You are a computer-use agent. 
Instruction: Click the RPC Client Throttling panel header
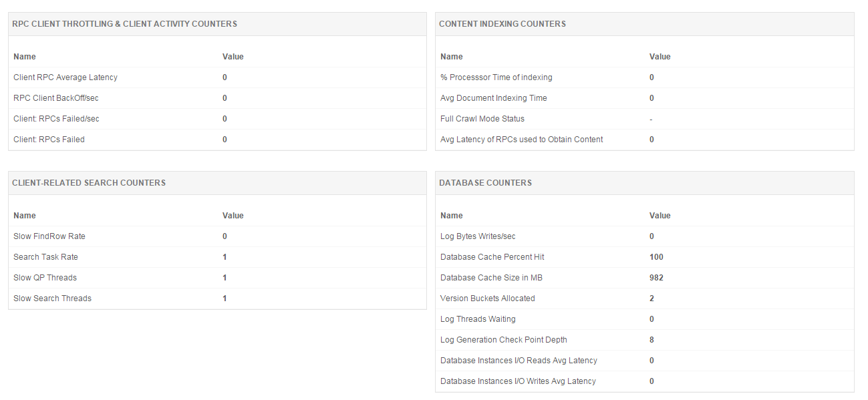click(124, 24)
